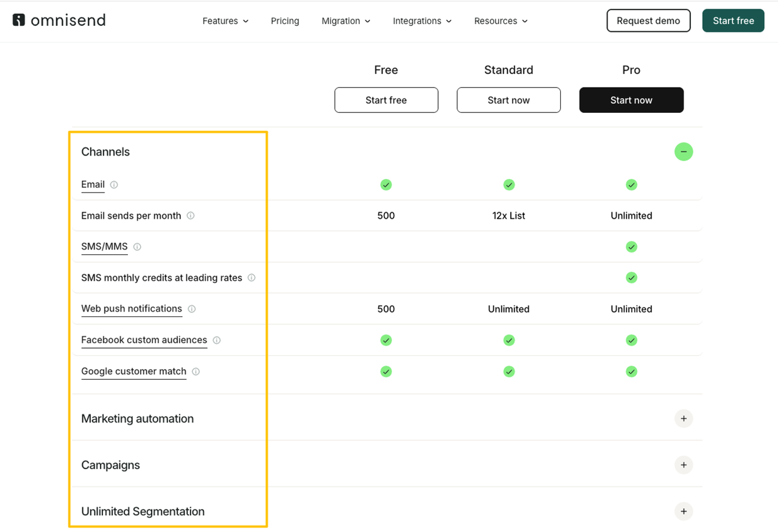Collapse the Channels section
Viewport: 778px width, 532px height.
point(684,152)
